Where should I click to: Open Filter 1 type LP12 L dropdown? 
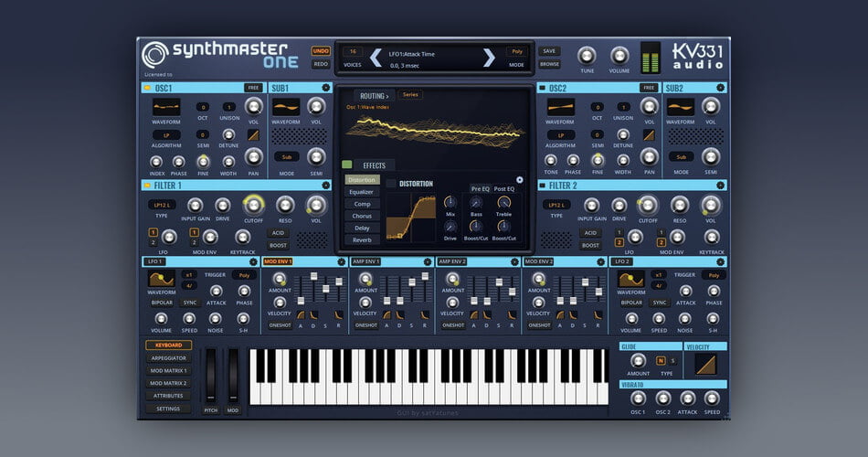click(x=162, y=205)
